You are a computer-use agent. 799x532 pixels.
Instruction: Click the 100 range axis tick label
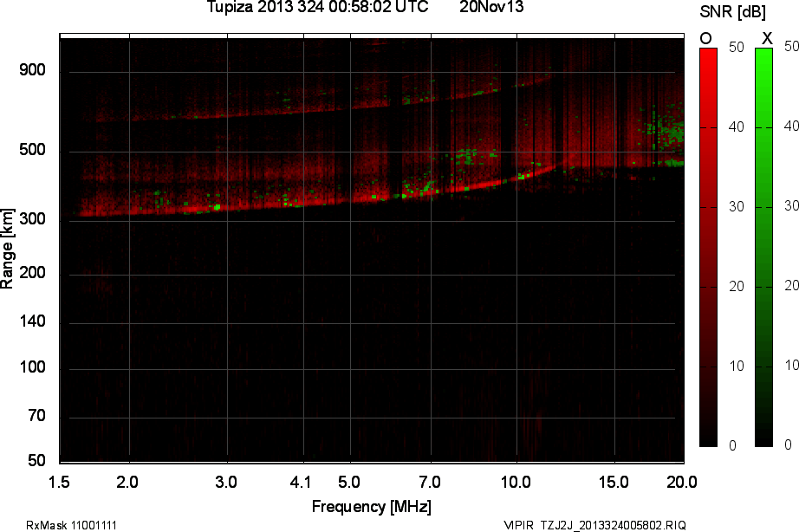pos(32,367)
